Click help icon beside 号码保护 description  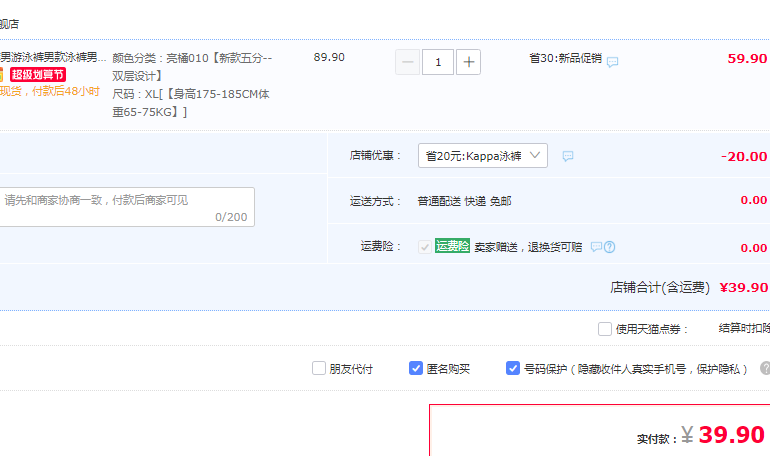pos(765,368)
